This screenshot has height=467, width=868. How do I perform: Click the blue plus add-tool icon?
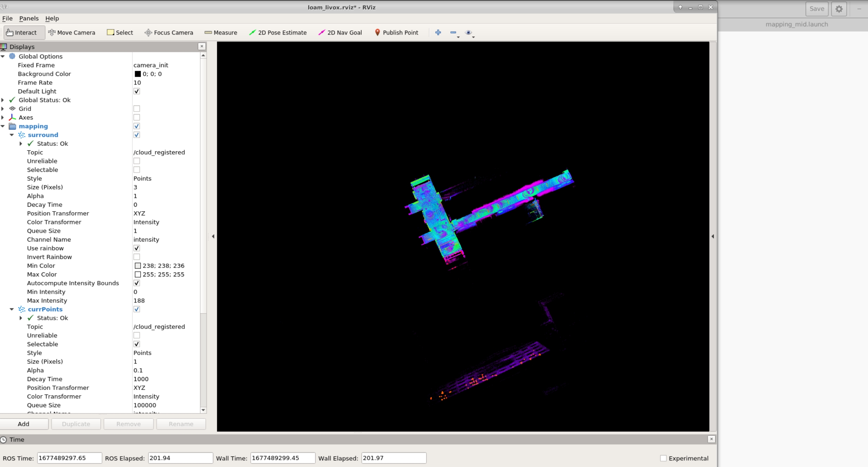click(438, 33)
